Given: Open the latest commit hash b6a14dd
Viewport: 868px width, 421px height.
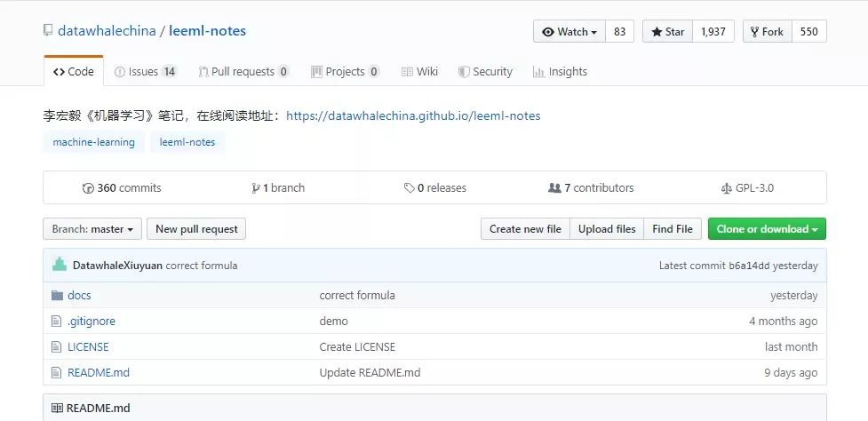Looking at the screenshot, I should pyautogui.click(x=748, y=266).
